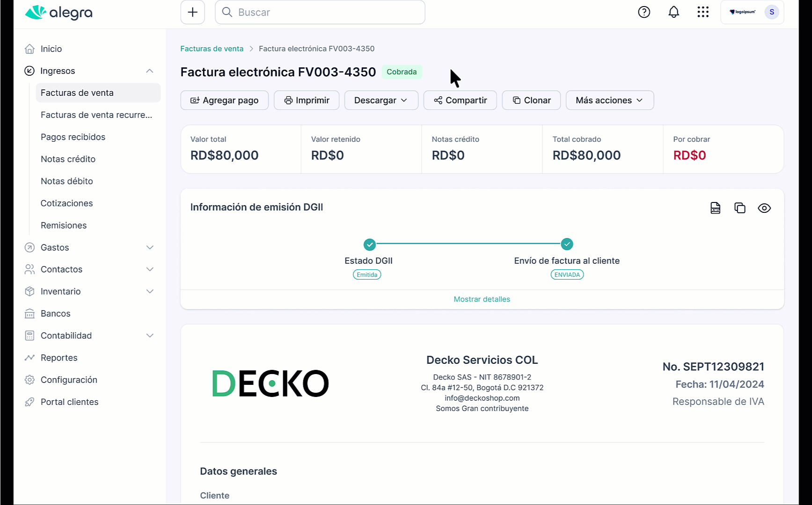Screen dimensions: 812x505
Task: Click Total cobrado RD$80,000 value
Action: (586, 155)
